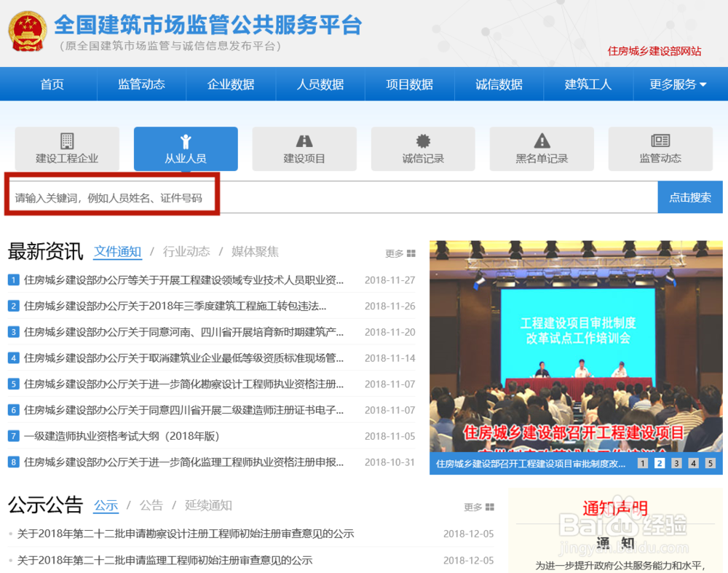The width and height of the screenshot is (728, 573).
Task: Open the 企业数据 navigation menu
Action: [x=231, y=83]
